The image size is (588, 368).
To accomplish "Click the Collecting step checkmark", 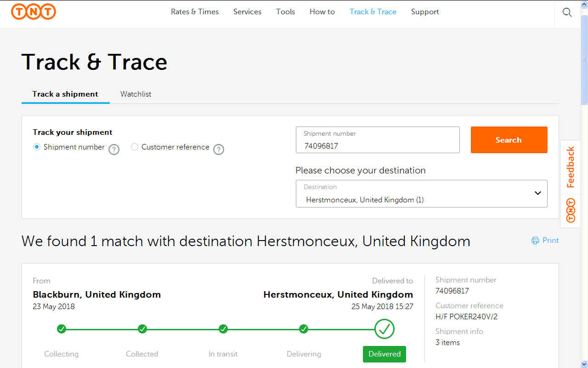I will point(62,329).
